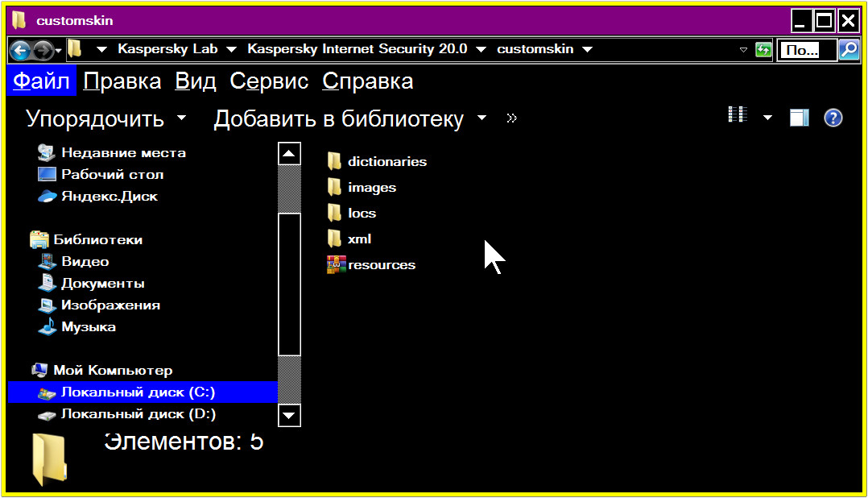Toggle the preview pane icon
Image resolution: width=868 pixels, height=498 pixels.
tap(798, 118)
